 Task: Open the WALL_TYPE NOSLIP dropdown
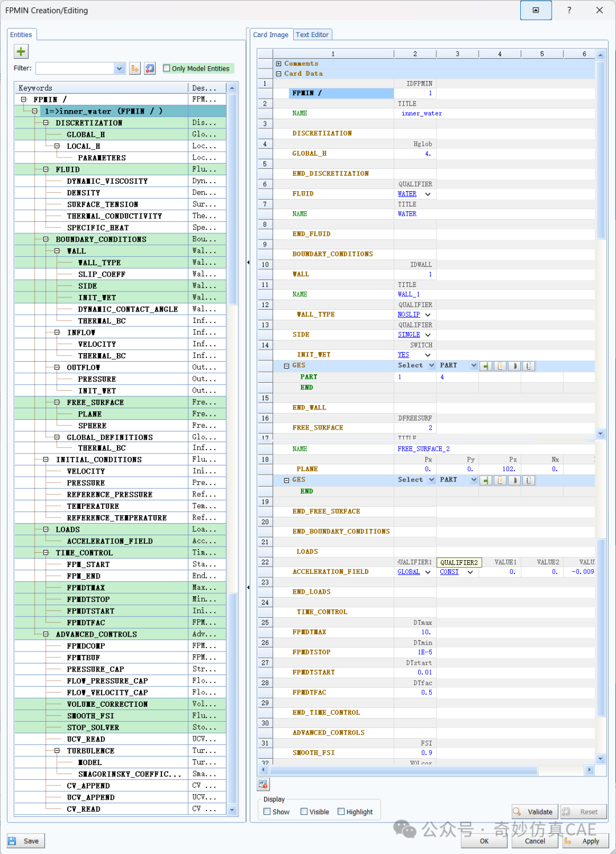click(428, 315)
